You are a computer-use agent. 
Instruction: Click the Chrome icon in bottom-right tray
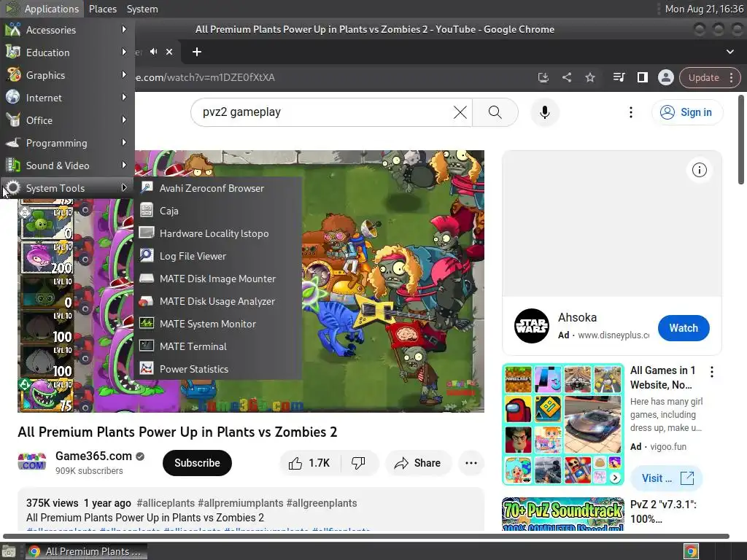(x=691, y=551)
